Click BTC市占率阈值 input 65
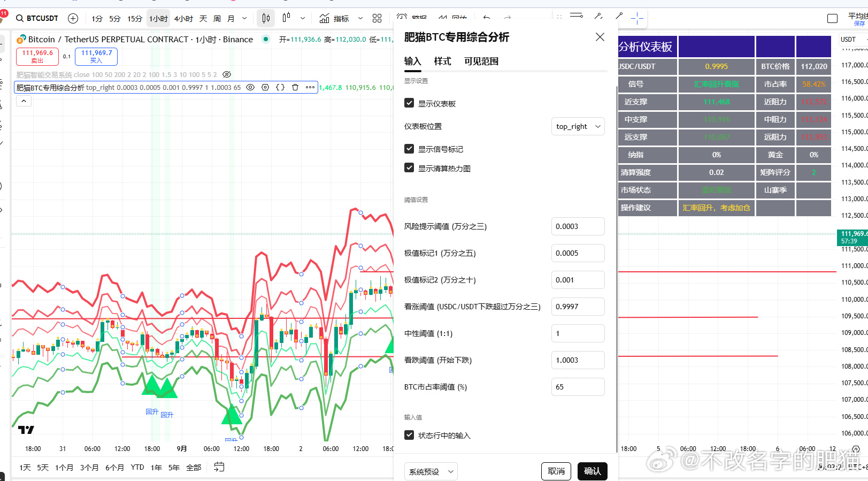Image resolution: width=868 pixels, height=481 pixels. click(x=578, y=387)
